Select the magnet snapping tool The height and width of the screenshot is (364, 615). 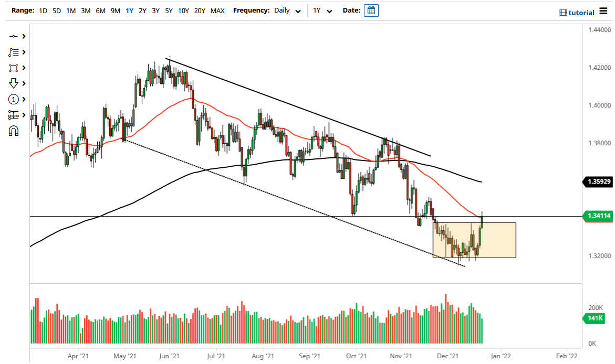point(14,131)
